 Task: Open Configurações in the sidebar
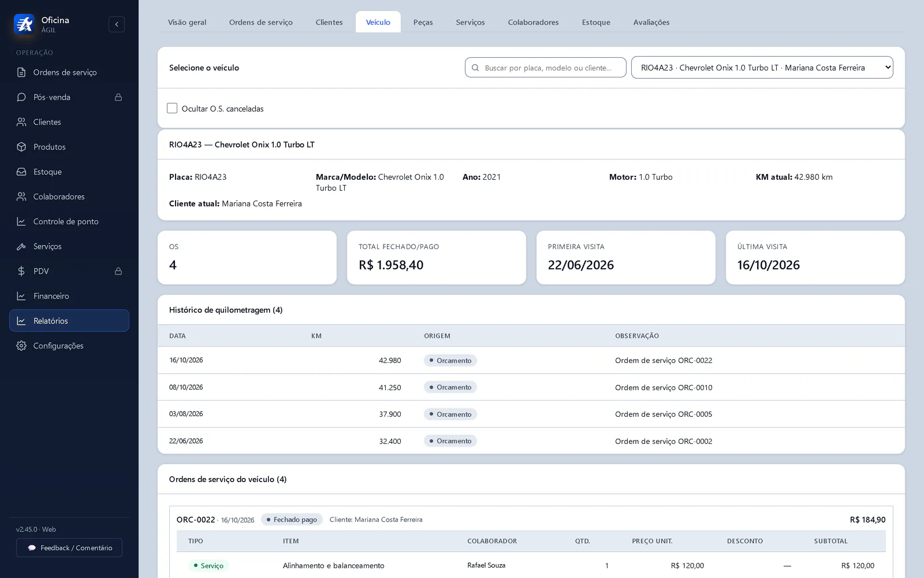[69, 346]
